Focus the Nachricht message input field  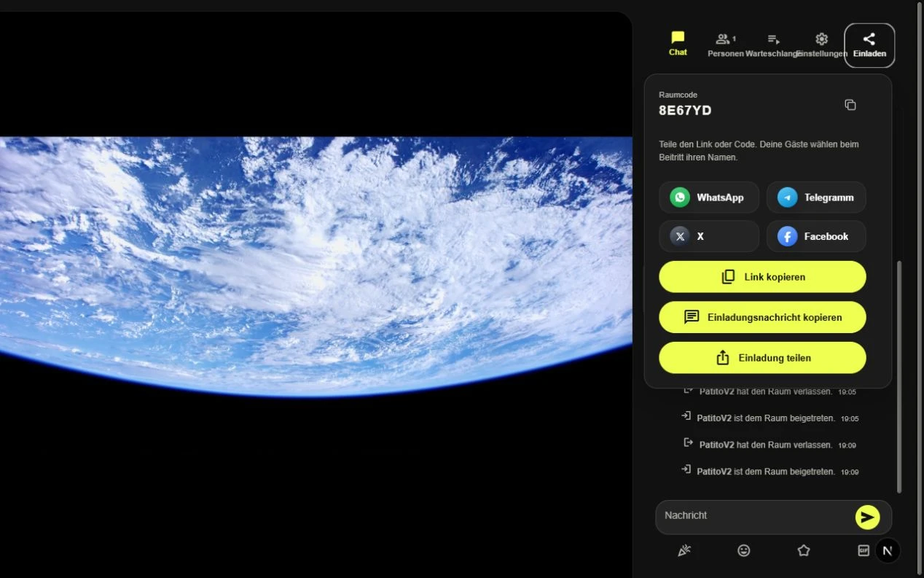(755, 517)
